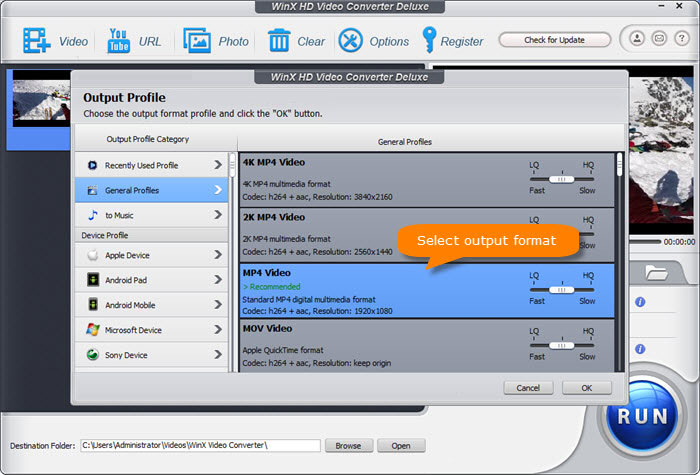Click the Browse button
This screenshot has height=475, width=700.
348,446
